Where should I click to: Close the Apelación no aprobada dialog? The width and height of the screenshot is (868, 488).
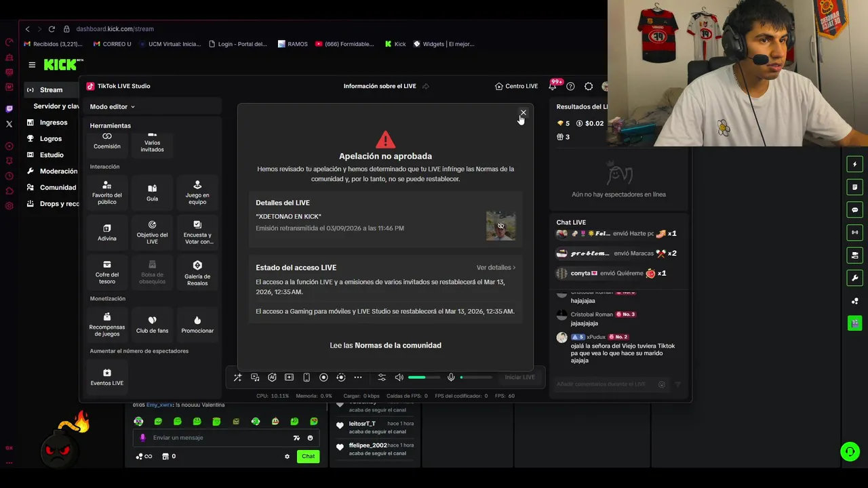[523, 113]
